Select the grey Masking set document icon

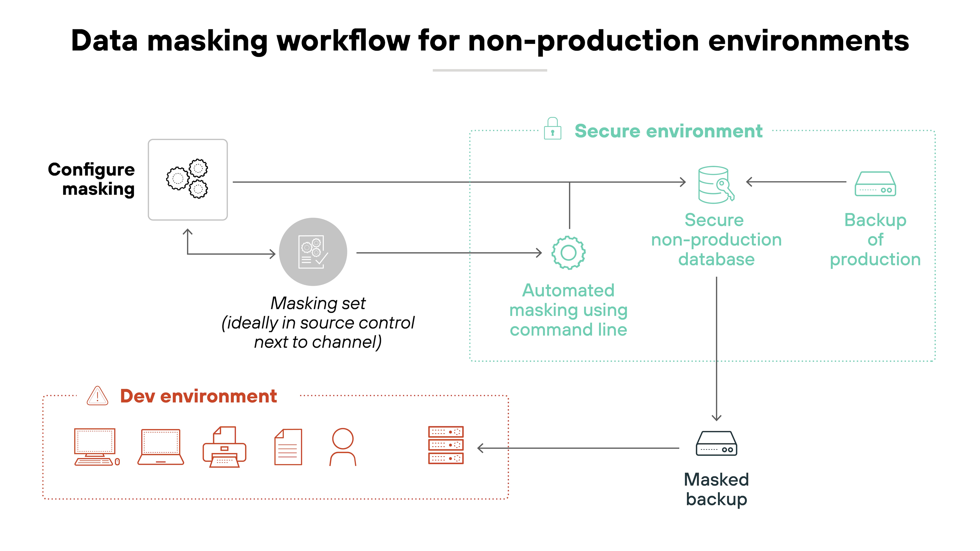(313, 252)
